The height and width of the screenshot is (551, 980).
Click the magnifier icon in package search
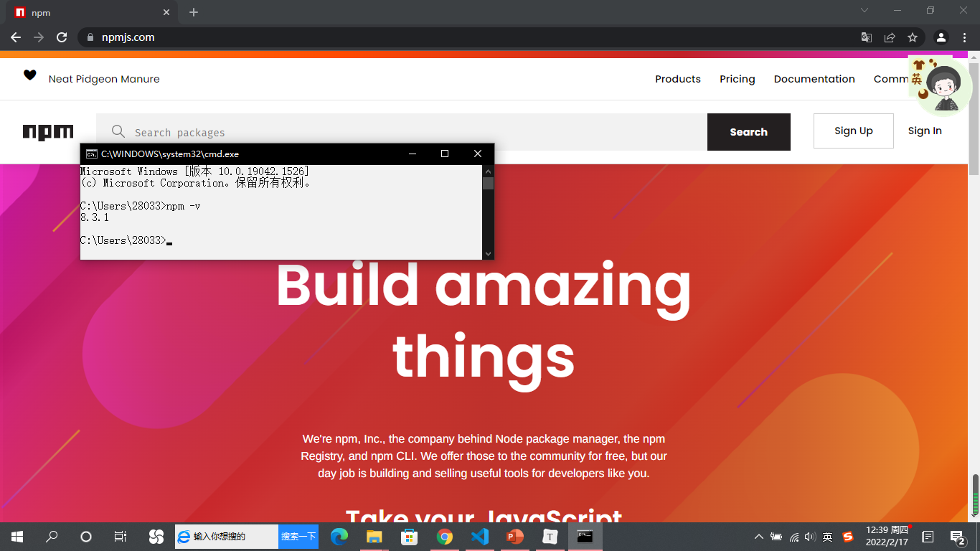click(x=118, y=131)
